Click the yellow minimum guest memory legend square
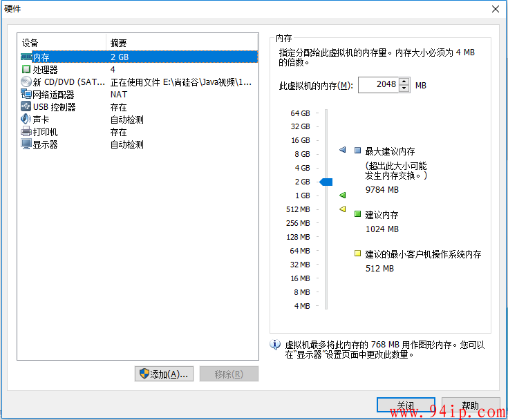The height and width of the screenshot is (420, 508). 358,254
